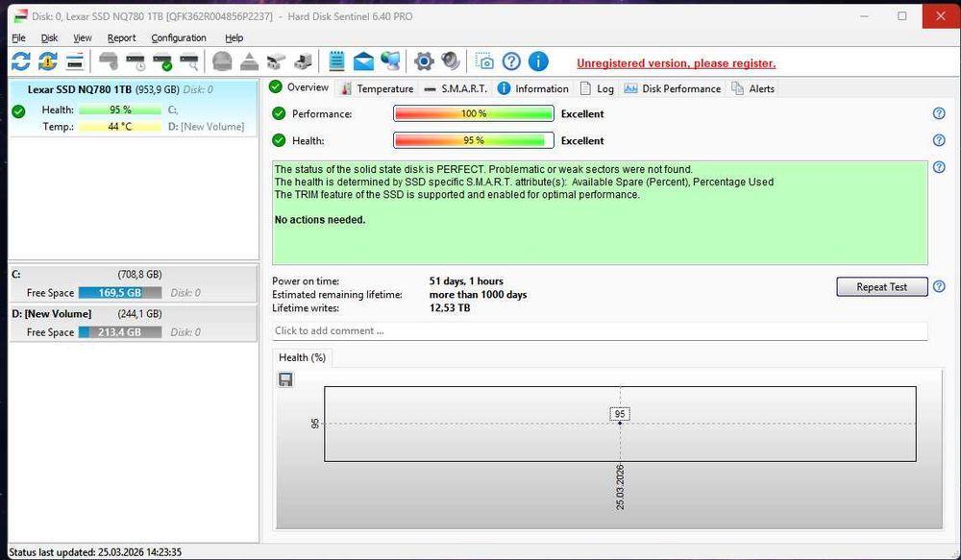Open the Disk menu
The width and height of the screenshot is (961, 560).
tap(49, 38)
